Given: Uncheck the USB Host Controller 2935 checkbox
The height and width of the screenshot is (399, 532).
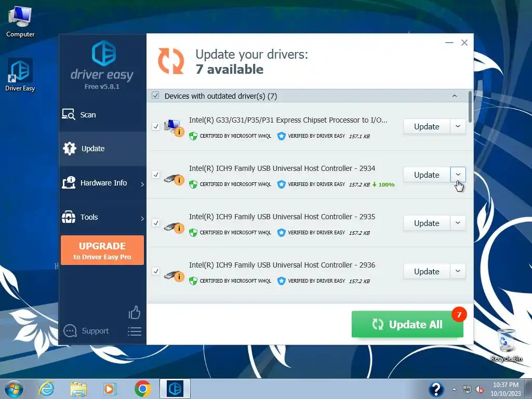Looking at the screenshot, I should pos(156,223).
